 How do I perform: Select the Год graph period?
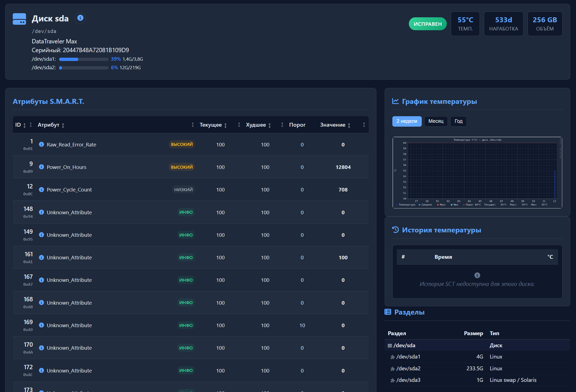(x=458, y=121)
